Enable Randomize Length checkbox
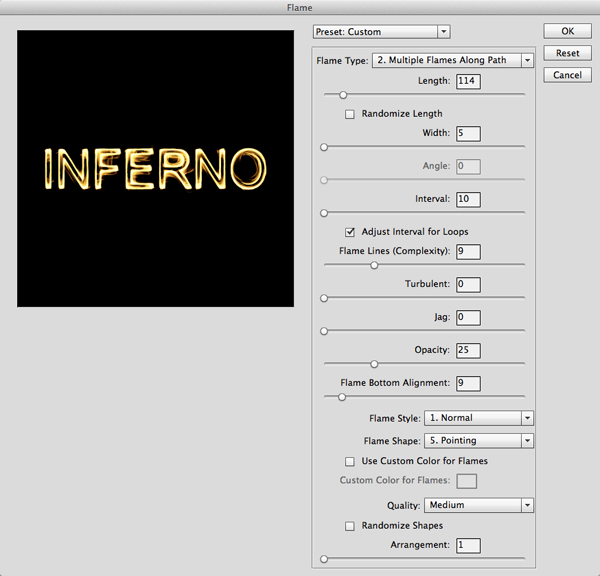The width and height of the screenshot is (600, 576). point(349,114)
